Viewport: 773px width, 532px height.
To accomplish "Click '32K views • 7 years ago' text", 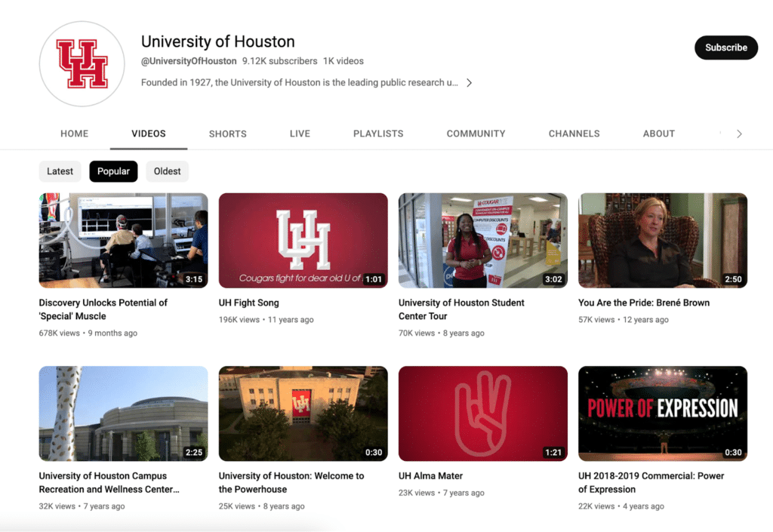I will pyautogui.click(x=82, y=506).
